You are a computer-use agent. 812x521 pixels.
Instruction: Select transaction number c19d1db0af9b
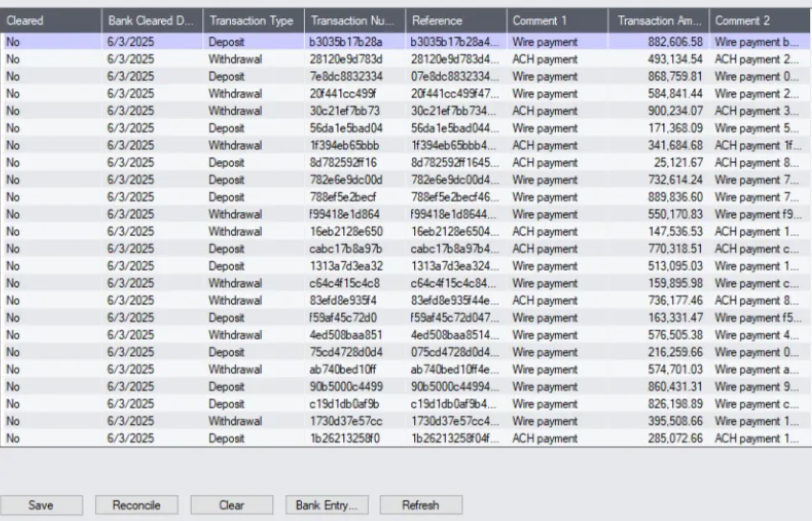coord(344,404)
